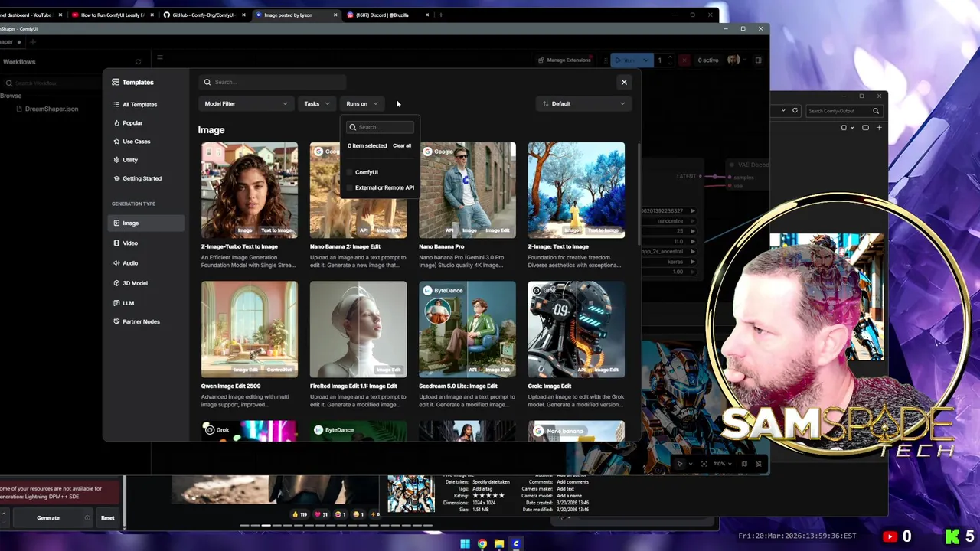The height and width of the screenshot is (551, 980).
Task: Select the Partner Nodes category
Action: tap(146, 321)
